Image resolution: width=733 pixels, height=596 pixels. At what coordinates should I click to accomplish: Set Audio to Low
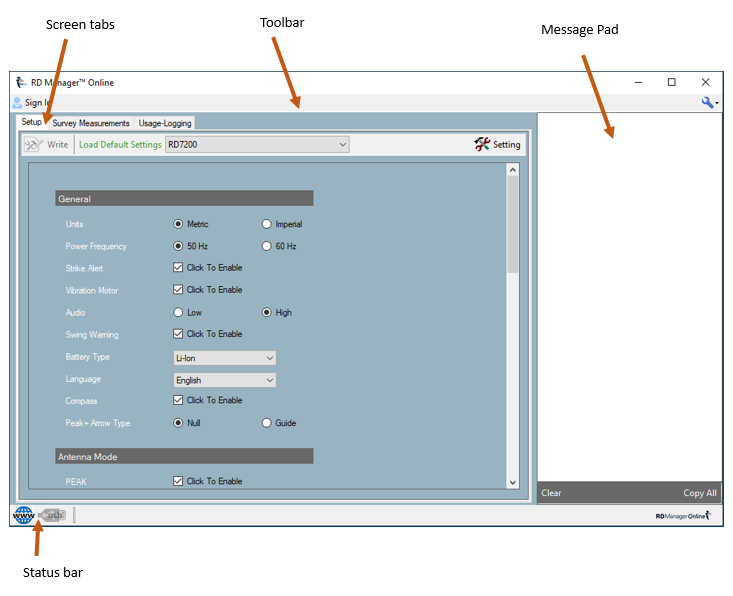coord(178,312)
